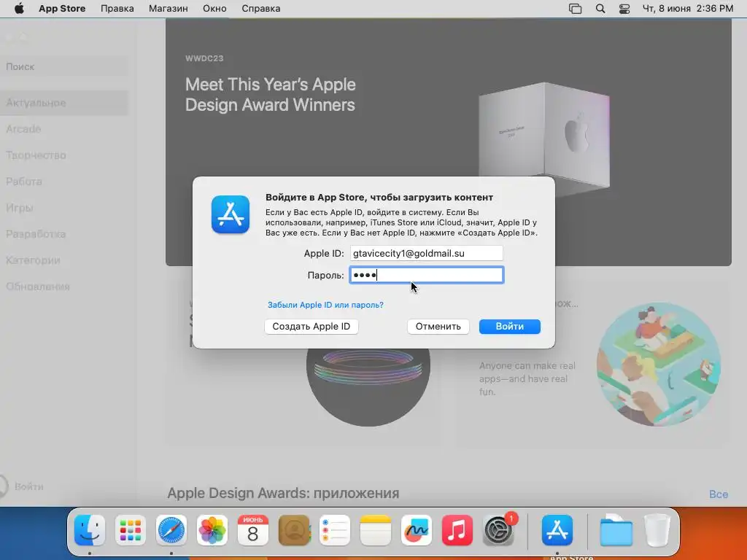Click the App Store icon in dialog

point(231,214)
